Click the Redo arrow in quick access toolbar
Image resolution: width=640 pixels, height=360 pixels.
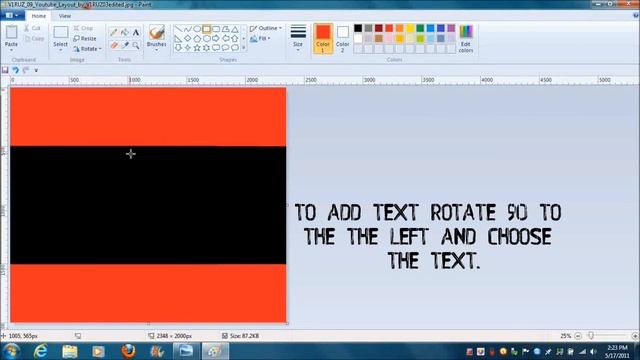coord(26,70)
